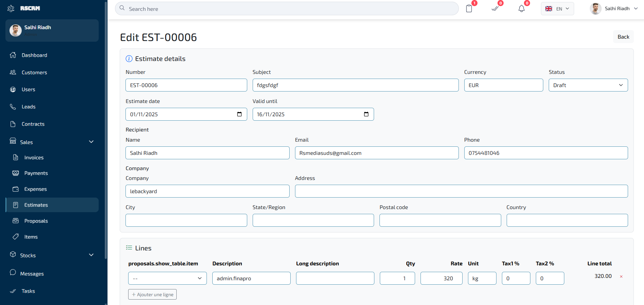Go to Invoices in the sidebar
This screenshot has height=305, width=644.
pos(34,158)
